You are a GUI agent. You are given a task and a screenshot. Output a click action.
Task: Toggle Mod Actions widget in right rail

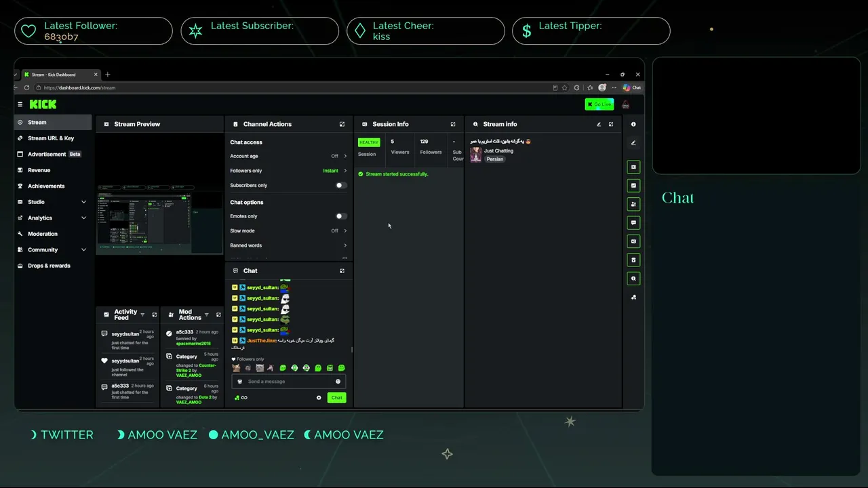[x=633, y=204]
